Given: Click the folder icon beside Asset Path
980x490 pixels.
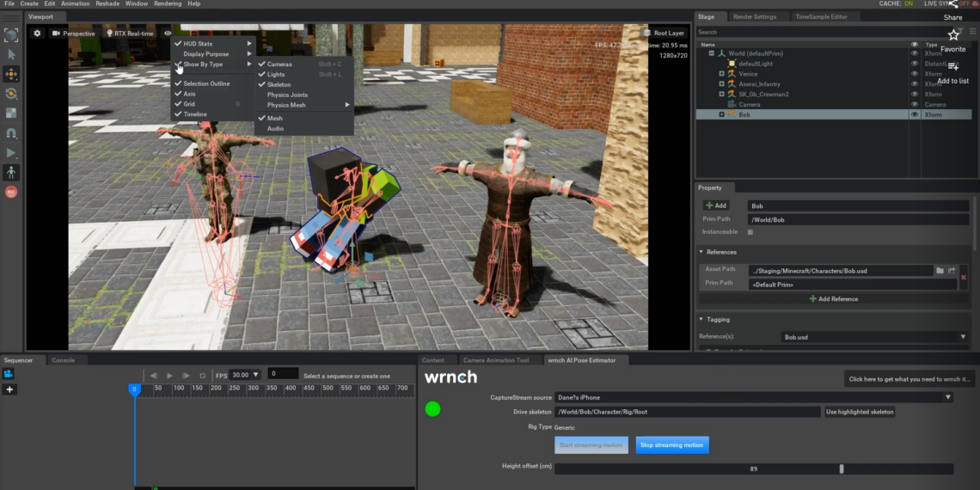Looking at the screenshot, I should pyautogui.click(x=940, y=271).
